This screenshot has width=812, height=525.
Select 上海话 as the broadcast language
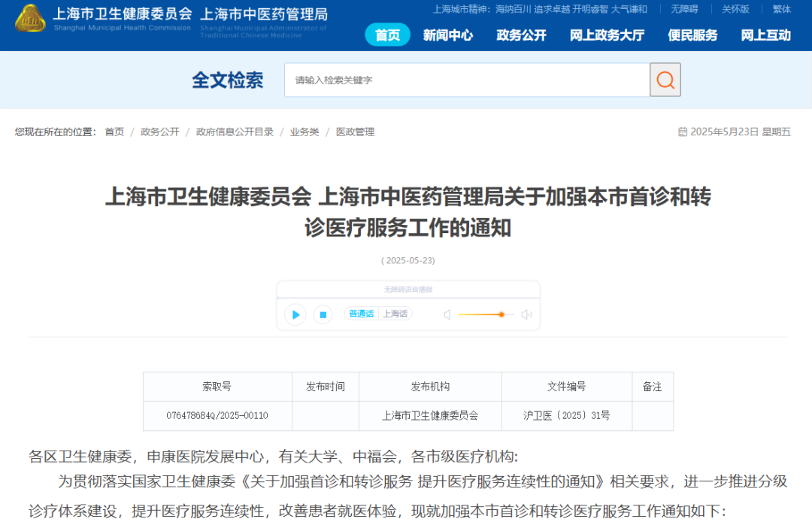(x=396, y=314)
